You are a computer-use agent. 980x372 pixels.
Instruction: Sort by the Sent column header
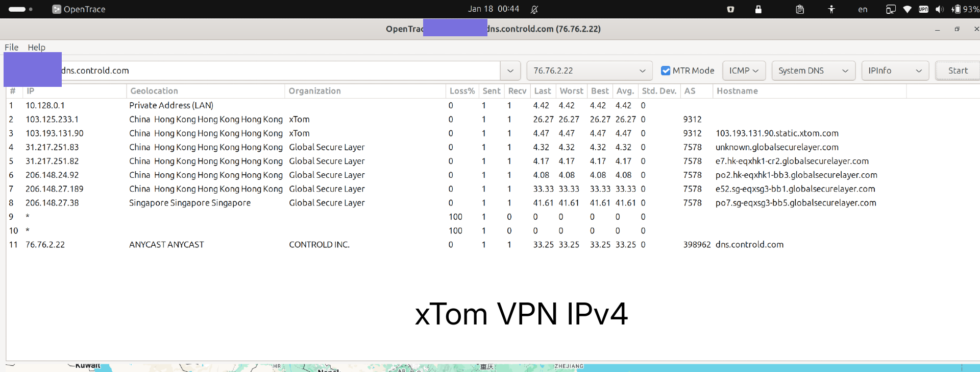tap(492, 91)
